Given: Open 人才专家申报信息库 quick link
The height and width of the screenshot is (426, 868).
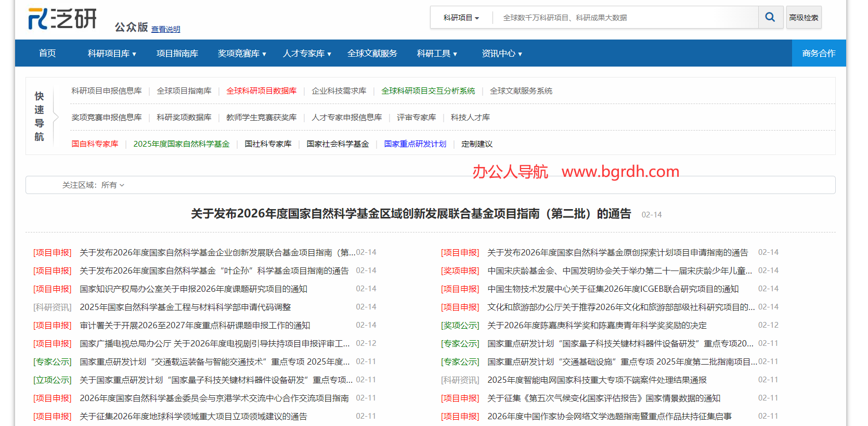Looking at the screenshot, I should (x=347, y=118).
